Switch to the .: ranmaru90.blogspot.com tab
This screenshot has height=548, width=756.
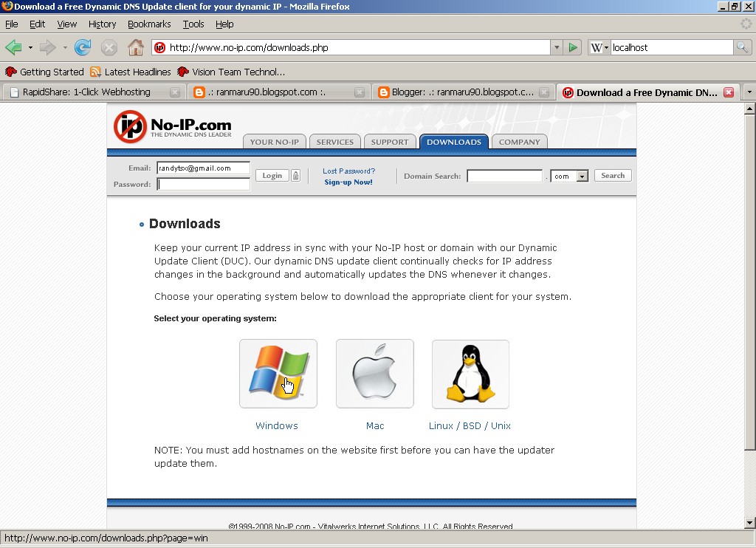point(278,92)
